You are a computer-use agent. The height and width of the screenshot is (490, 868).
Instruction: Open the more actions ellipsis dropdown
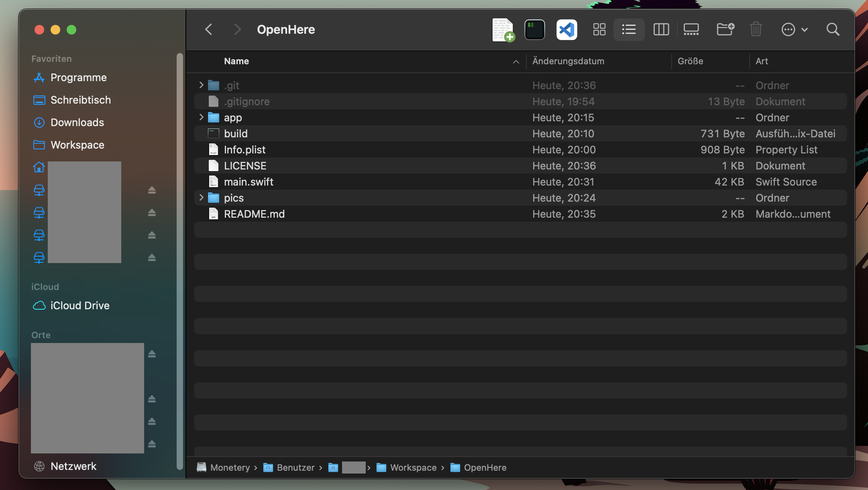794,30
